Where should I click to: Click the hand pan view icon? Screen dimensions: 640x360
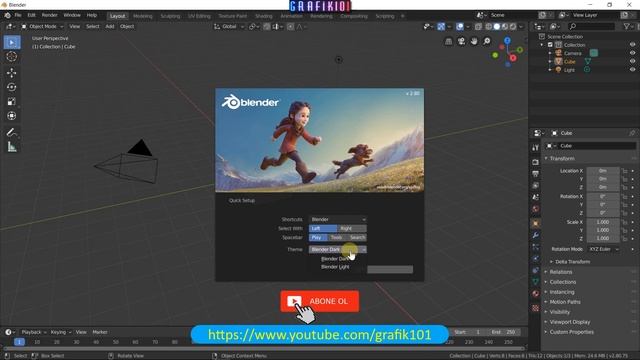click(474, 41)
